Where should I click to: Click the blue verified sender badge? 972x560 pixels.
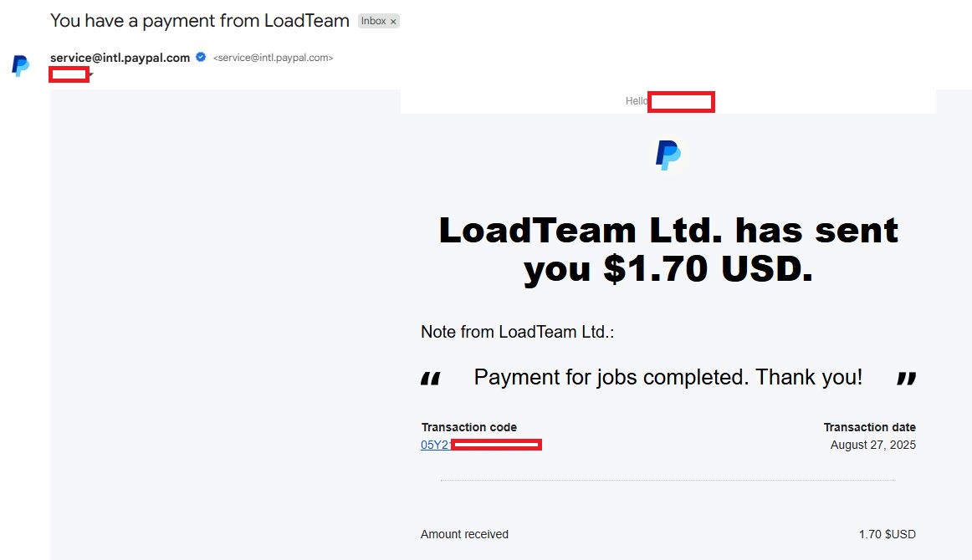[x=201, y=57]
